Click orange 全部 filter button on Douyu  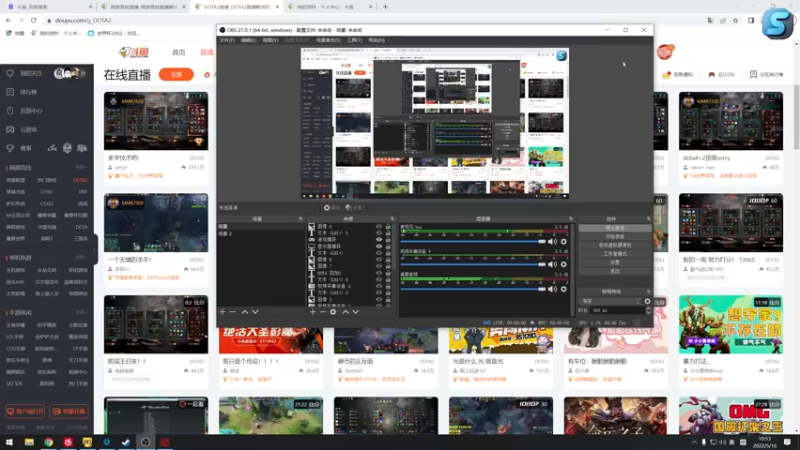pos(176,74)
